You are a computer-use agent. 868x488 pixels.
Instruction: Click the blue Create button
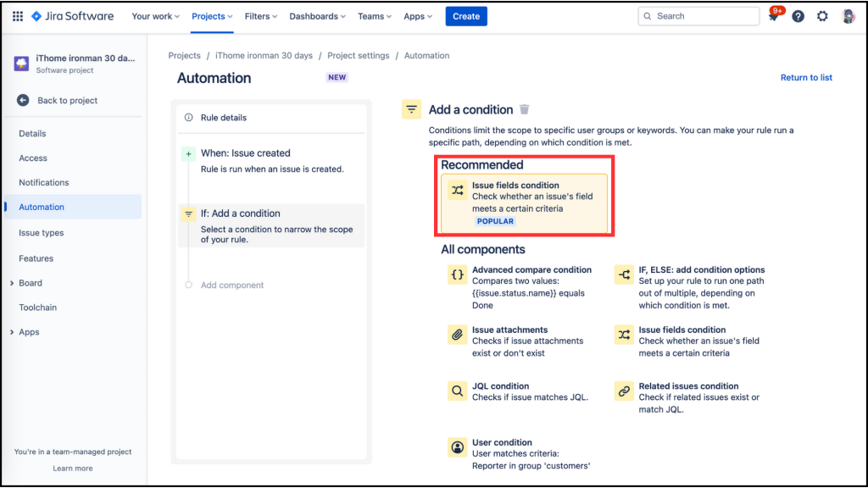(466, 17)
